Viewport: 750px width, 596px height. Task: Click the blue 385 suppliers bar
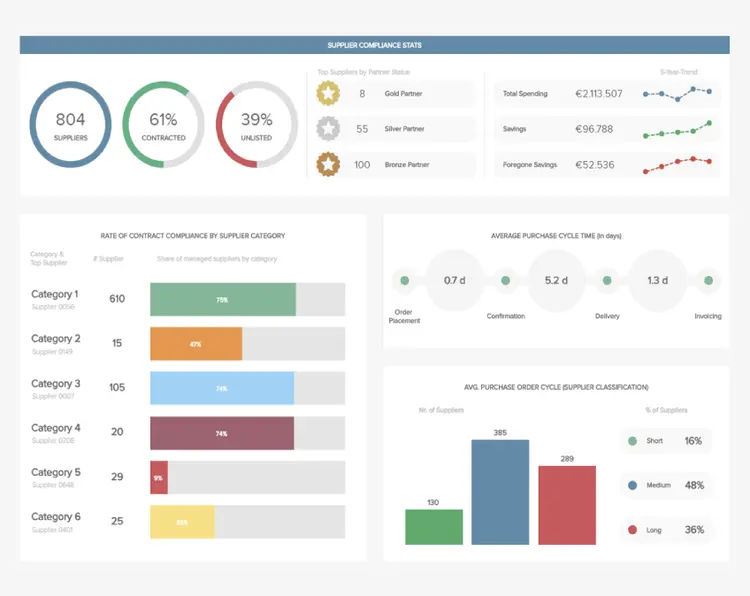click(x=500, y=492)
